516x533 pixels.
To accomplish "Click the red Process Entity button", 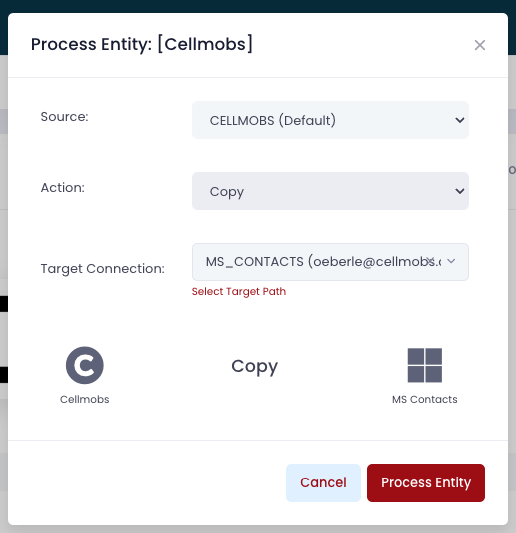I will pyautogui.click(x=426, y=483).
